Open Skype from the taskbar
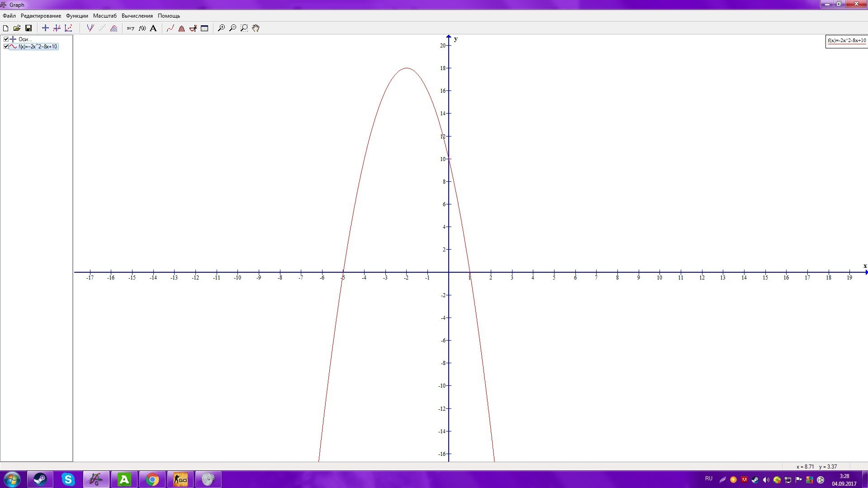Viewport: 868px width, 488px height. tap(68, 479)
